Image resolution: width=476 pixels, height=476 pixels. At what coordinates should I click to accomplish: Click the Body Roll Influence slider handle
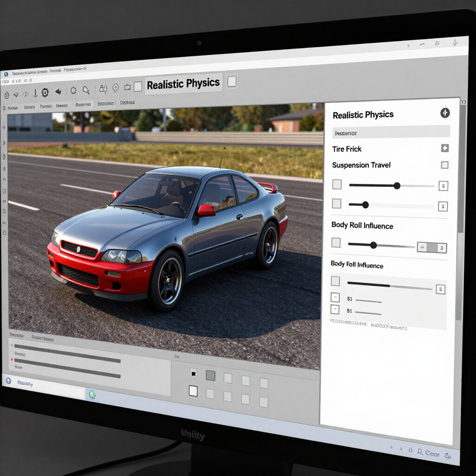[373, 245]
